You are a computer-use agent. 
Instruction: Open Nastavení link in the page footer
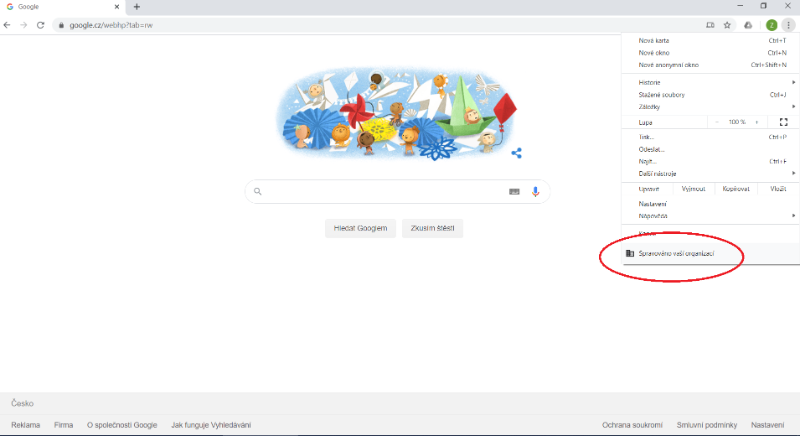tap(767, 425)
